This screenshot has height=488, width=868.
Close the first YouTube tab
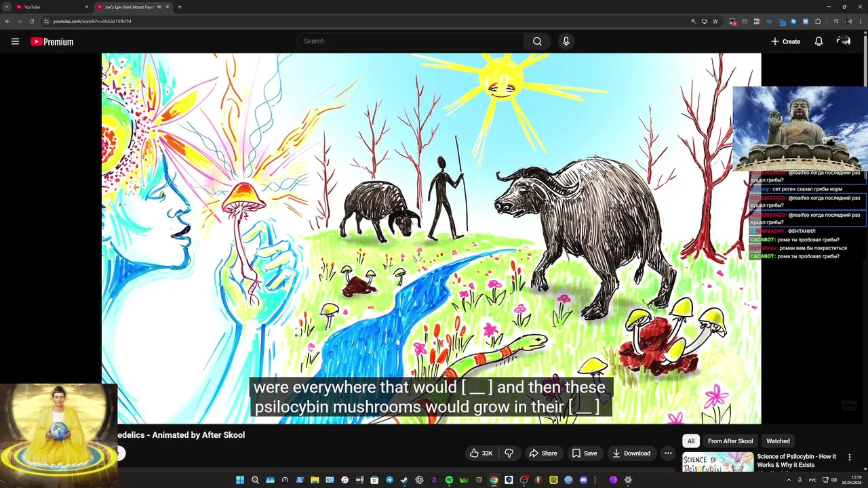pos(86,7)
